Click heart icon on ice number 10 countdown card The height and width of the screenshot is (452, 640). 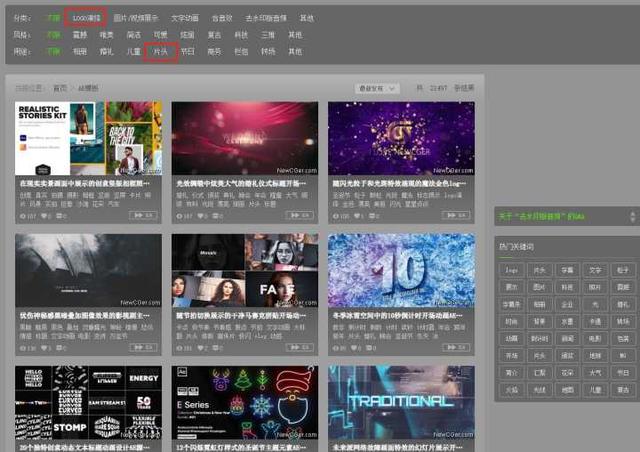click(354, 348)
